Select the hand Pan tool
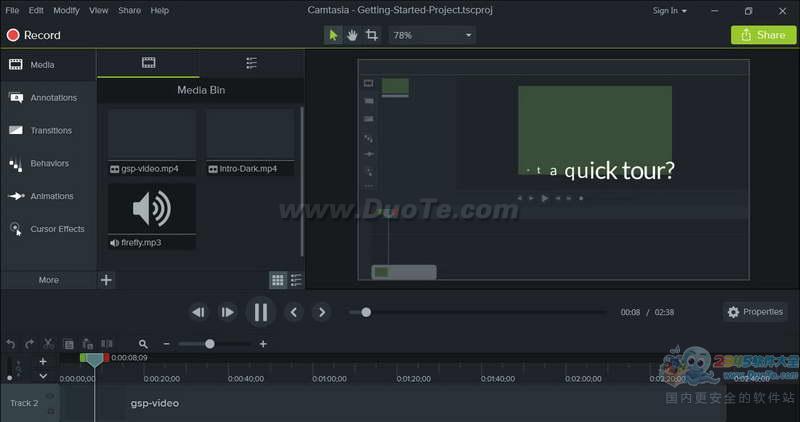 [x=352, y=35]
